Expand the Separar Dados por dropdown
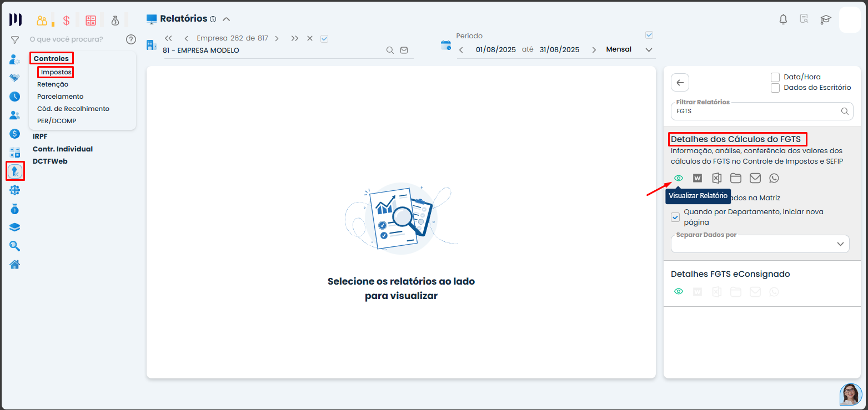 (840, 244)
